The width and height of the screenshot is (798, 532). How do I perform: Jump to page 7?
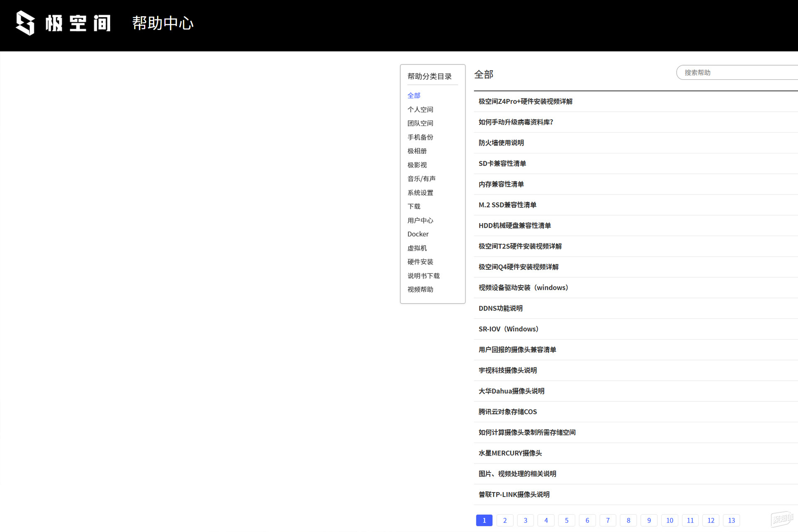point(608,520)
